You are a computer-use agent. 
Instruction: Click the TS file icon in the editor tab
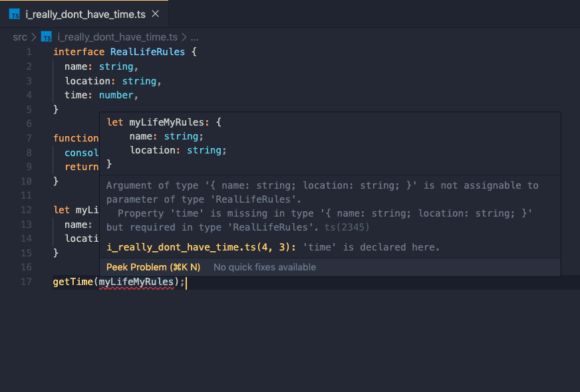[15, 14]
